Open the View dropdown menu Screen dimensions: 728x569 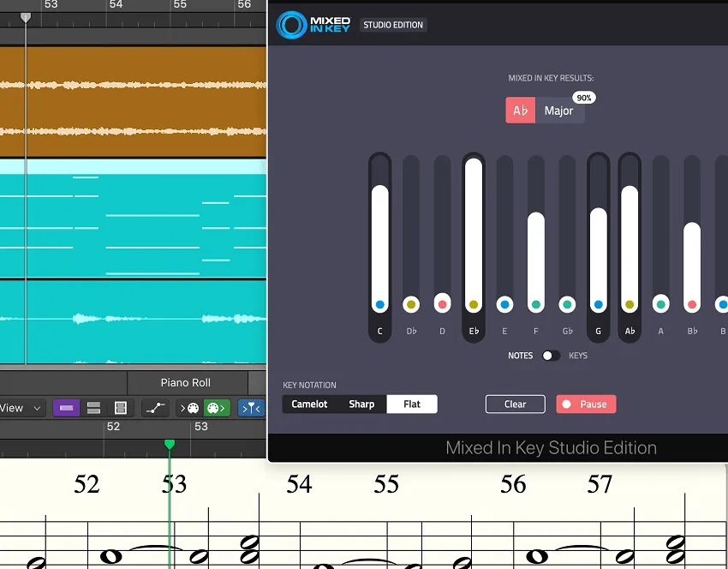[19, 408]
